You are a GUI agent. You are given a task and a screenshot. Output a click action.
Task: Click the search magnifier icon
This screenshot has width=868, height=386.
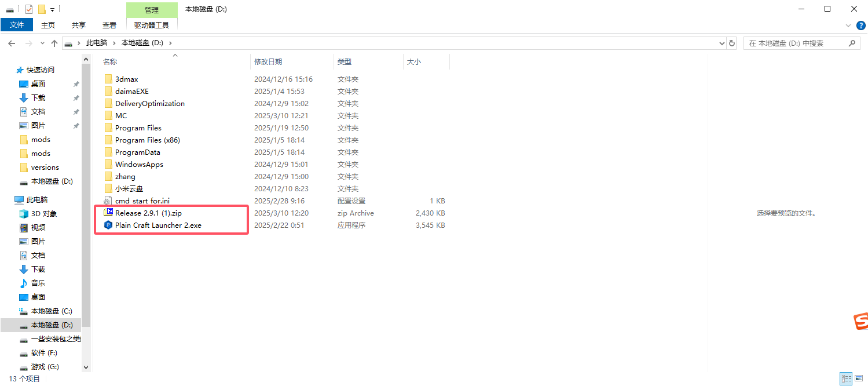[852, 43]
